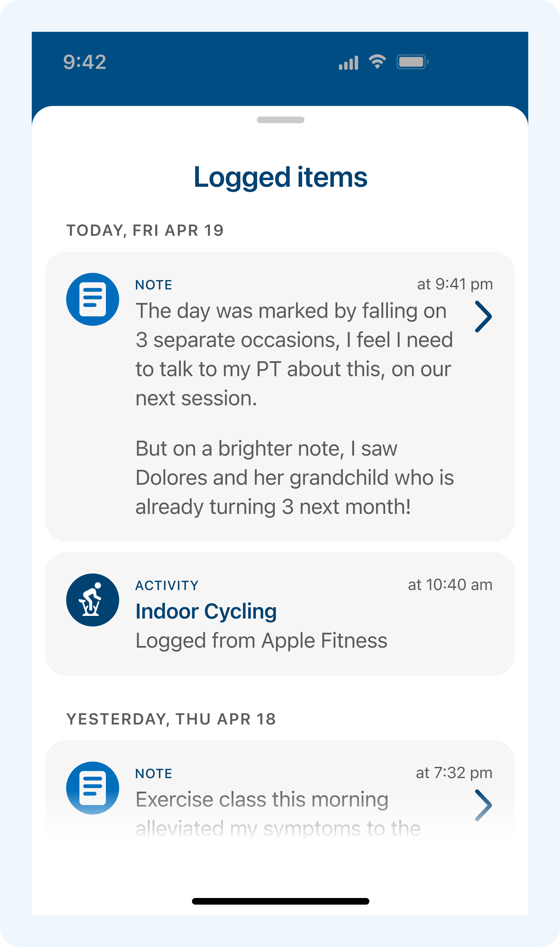Tap the cellular signal bars icon
This screenshot has height=947, width=560.
point(348,63)
